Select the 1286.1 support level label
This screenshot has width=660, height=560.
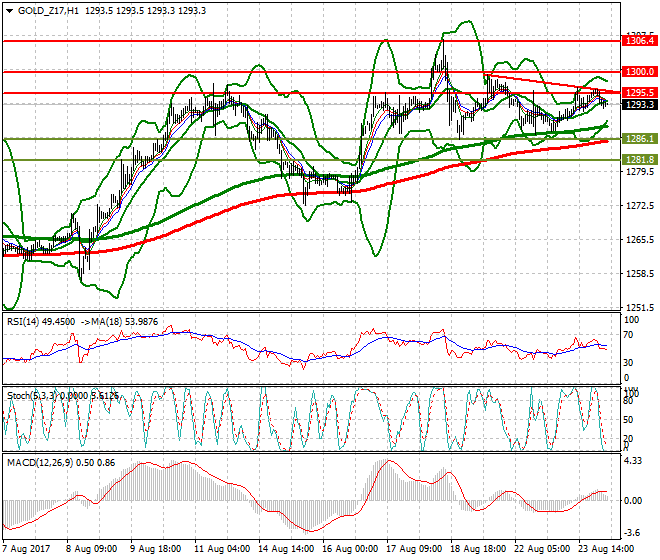[639, 139]
